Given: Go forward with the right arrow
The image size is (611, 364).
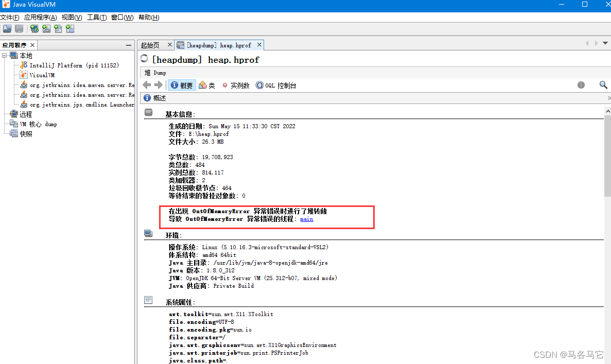Looking at the screenshot, I should point(158,85).
